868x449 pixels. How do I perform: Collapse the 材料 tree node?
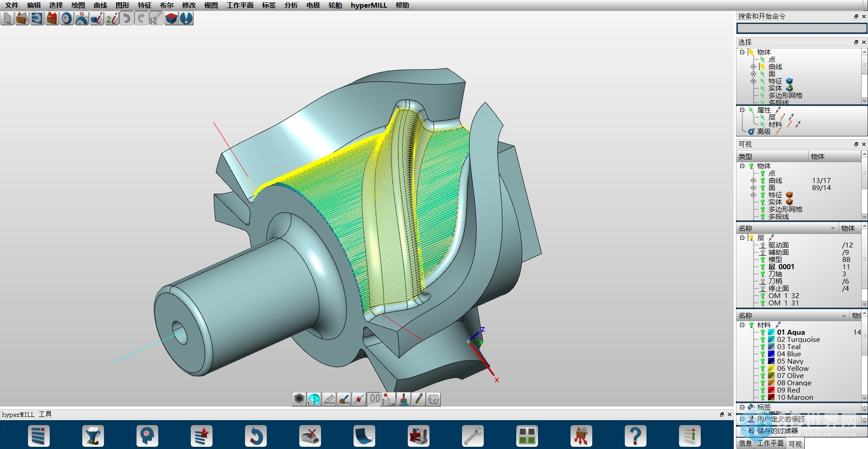(x=742, y=325)
